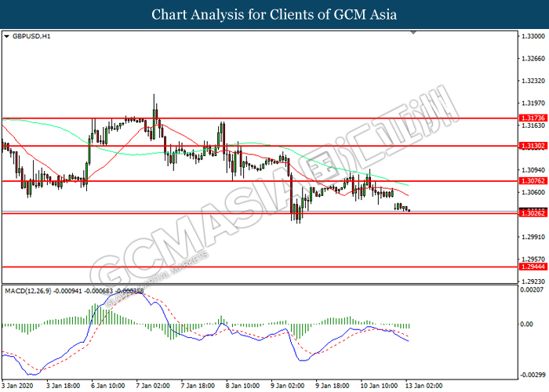Click the 1.30600 price axis value
This screenshot has height=392, width=549.
point(533,193)
